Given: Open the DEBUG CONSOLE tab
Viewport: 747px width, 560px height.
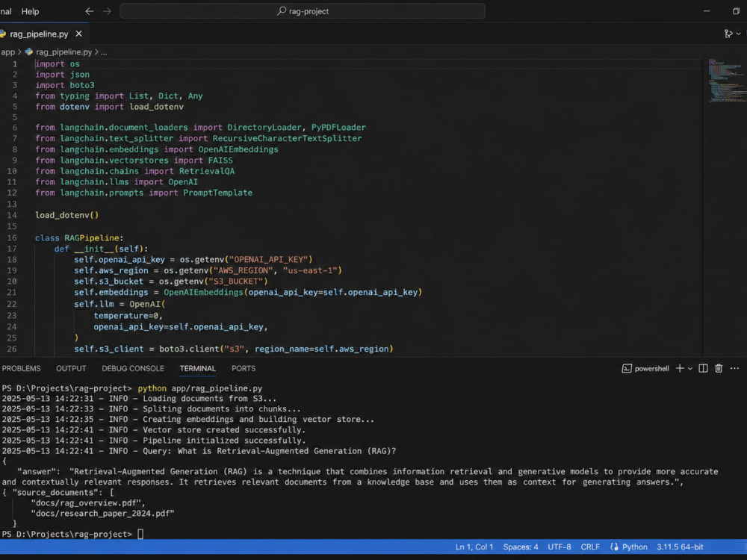Looking at the screenshot, I should pos(133,369).
